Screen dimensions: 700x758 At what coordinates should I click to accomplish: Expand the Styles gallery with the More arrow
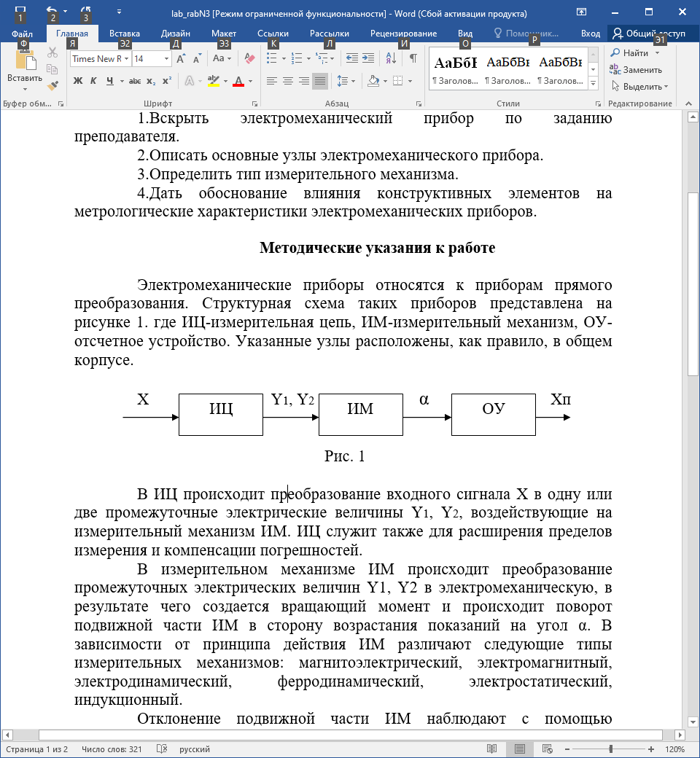593,84
